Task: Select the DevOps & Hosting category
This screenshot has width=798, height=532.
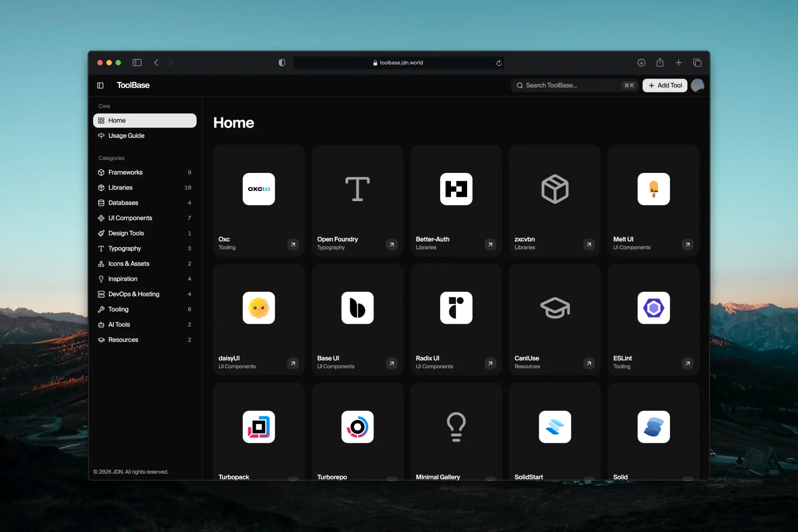Action: 145,294
